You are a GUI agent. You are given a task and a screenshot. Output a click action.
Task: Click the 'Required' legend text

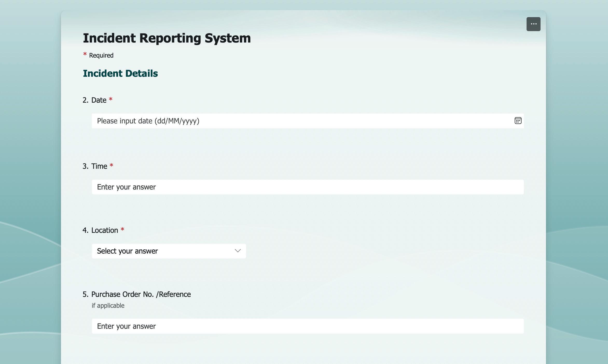[101, 55]
